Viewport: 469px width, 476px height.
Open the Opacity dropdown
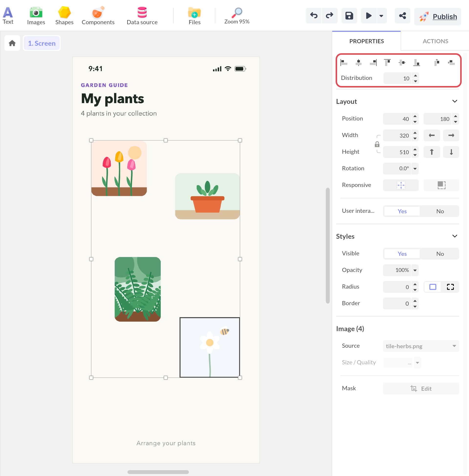click(415, 270)
